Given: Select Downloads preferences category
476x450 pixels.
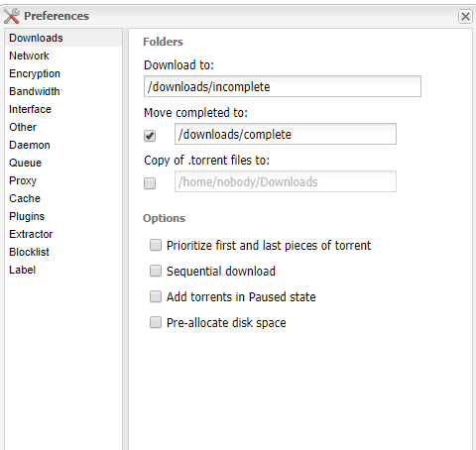Looking at the screenshot, I should [63, 38].
